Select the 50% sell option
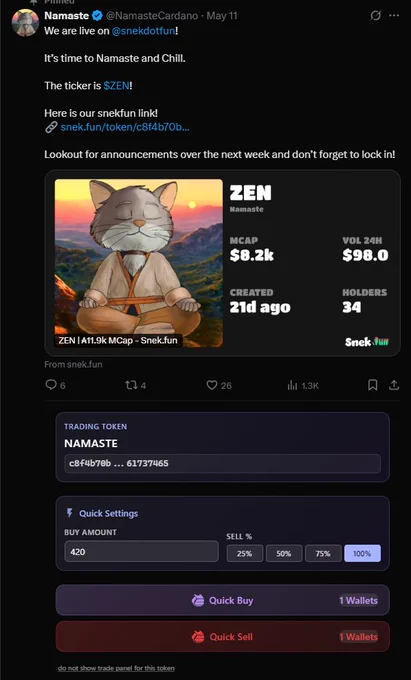The image size is (411, 680). click(x=284, y=553)
